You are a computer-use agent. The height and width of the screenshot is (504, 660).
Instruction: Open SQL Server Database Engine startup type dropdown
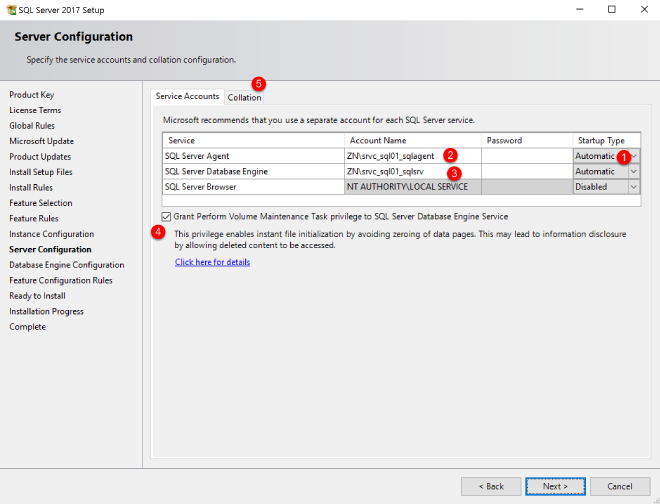[x=633, y=171]
